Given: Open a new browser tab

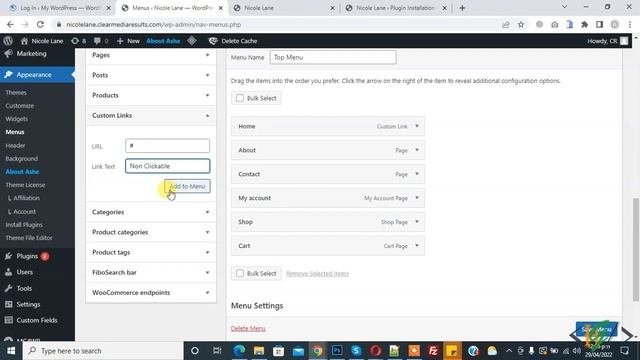Looking at the screenshot, I should point(462,8).
